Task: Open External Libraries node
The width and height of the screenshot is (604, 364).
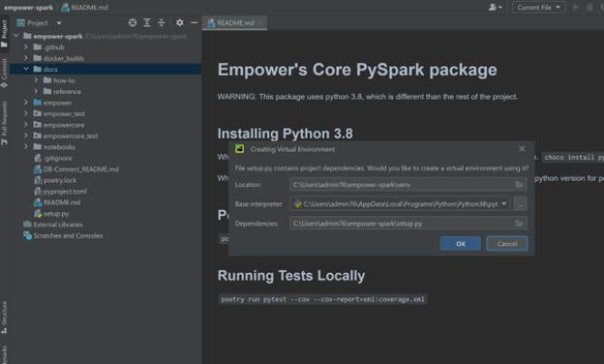Action: click(58, 225)
